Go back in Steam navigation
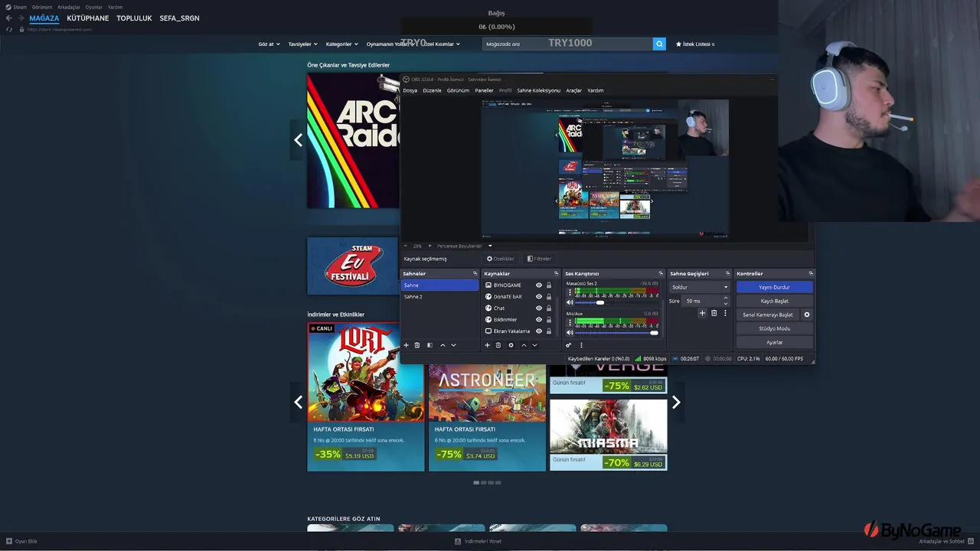The image size is (980, 551). click(x=8, y=18)
